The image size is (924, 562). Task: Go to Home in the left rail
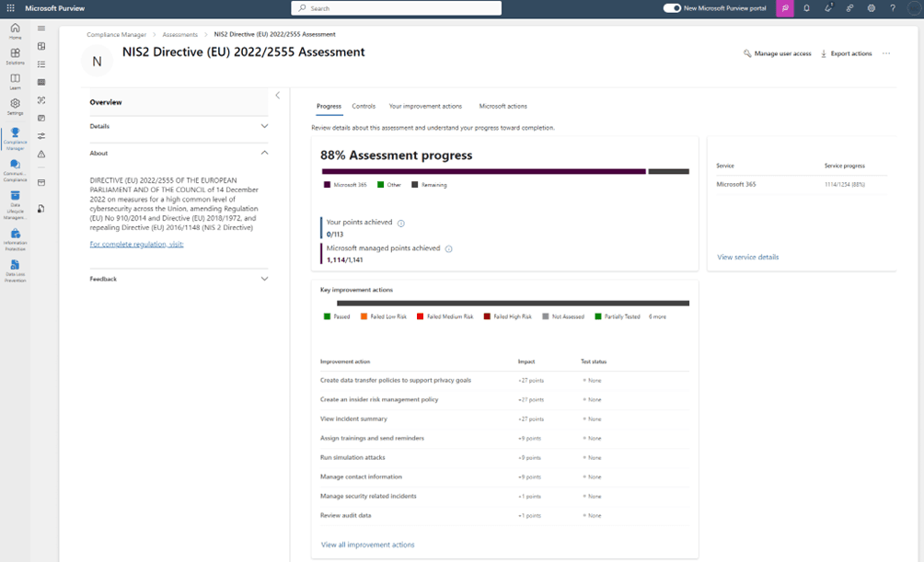[x=16, y=30]
